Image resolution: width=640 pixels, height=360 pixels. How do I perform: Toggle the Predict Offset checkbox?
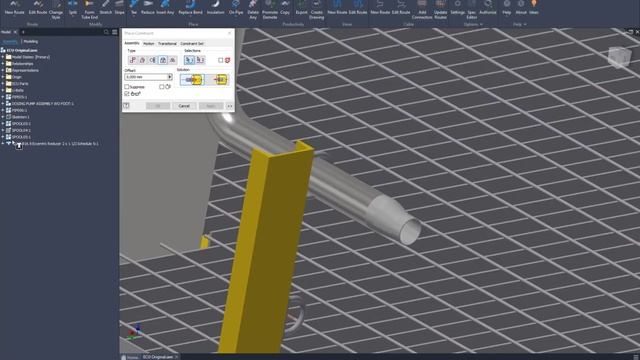[x=162, y=87]
